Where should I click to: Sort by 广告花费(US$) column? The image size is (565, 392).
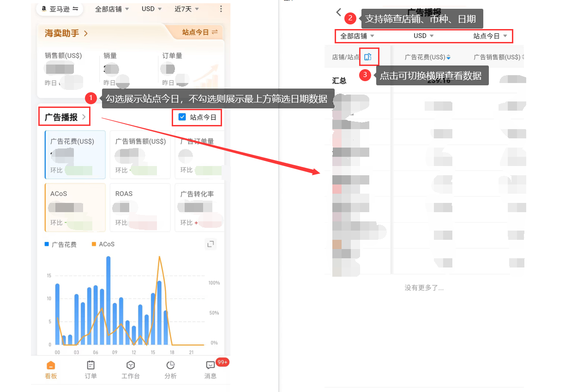click(x=428, y=57)
